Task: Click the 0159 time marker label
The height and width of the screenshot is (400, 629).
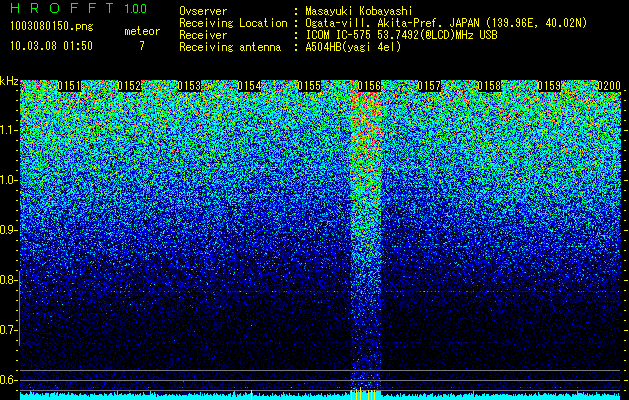Action: pyautogui.click(x=549, y=86)
